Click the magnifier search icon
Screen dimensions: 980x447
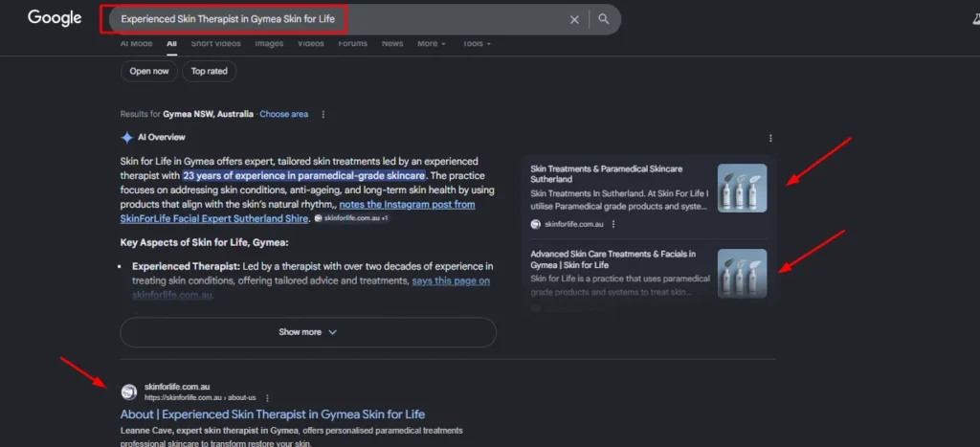pyautogui.click(x=604, y=19)
